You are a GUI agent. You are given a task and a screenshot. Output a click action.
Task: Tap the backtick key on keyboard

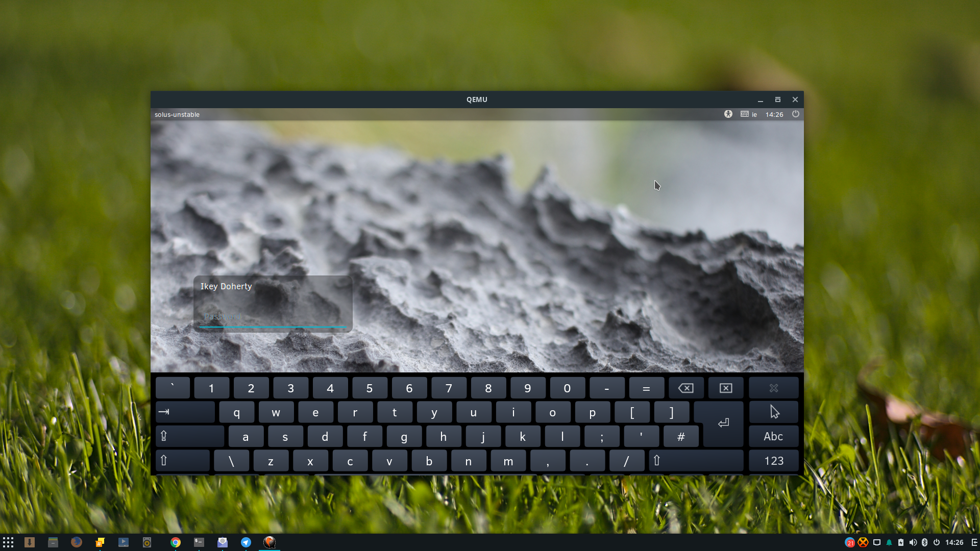pos(173,388)
